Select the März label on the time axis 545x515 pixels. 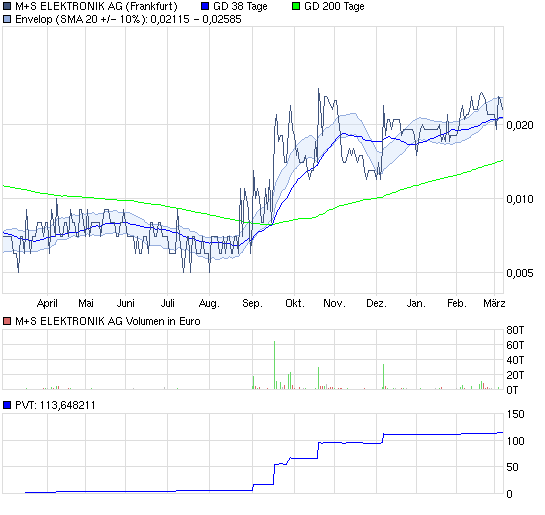[494, 303]
